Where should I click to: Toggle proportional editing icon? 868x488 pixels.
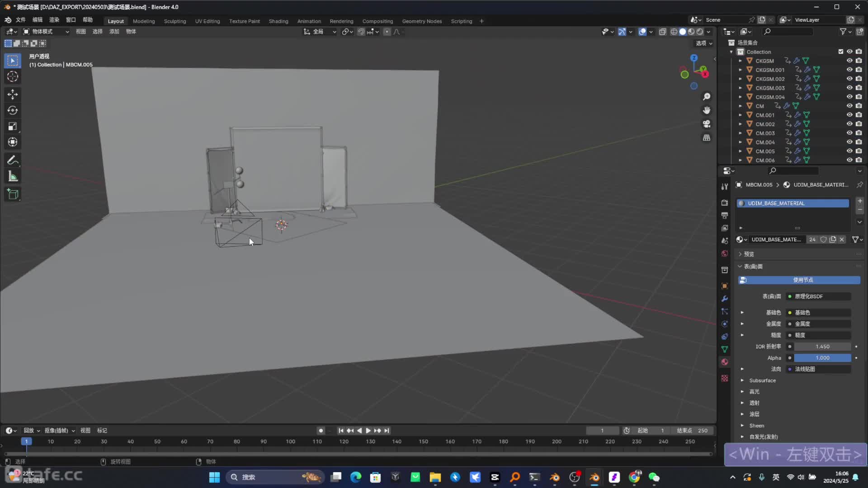[x=387, y=32]
